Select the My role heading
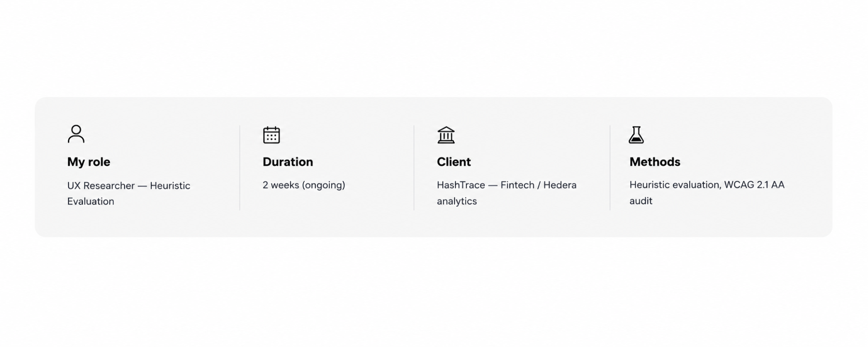Viewport: 868px width, 347px height. [x=89, y=162]
